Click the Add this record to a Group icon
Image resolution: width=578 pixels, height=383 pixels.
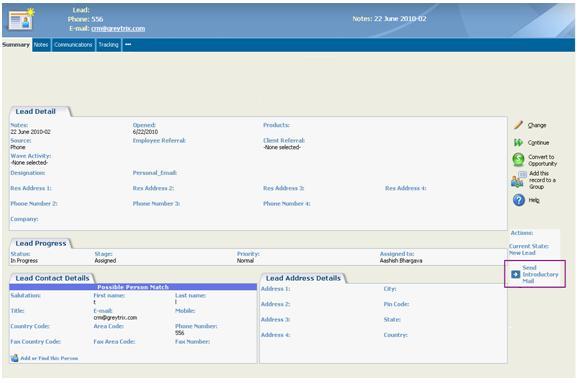(518, 180)
